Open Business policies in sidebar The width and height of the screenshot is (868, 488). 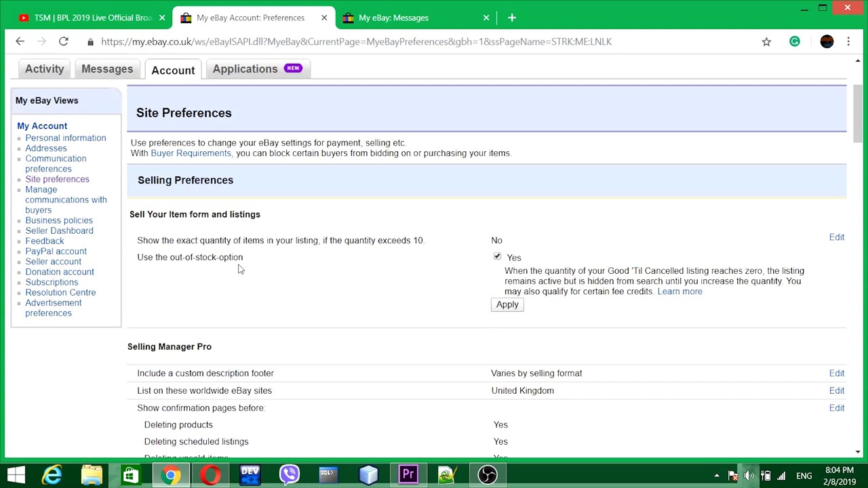pyautogui.click(x=59, y=220)
